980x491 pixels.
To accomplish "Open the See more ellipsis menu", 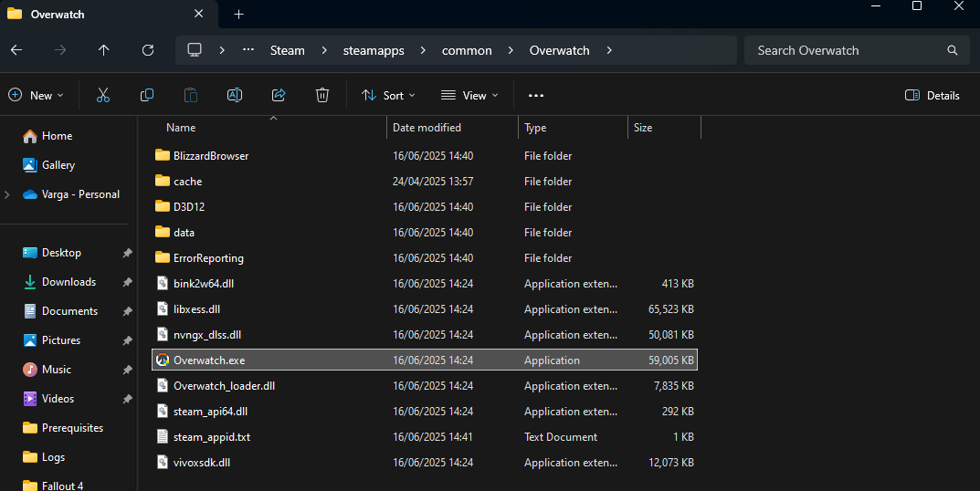I will pos(535,96).
